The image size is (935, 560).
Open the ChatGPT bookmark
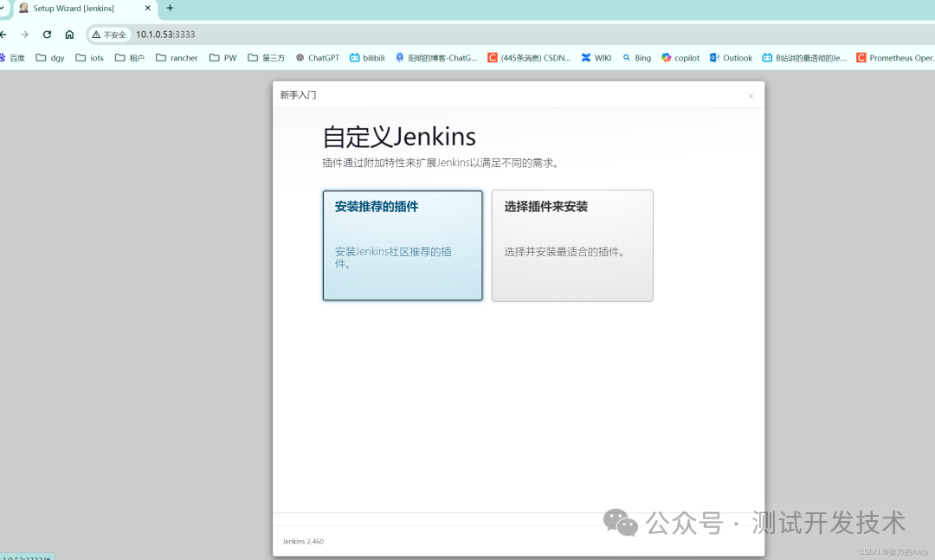coord(317,58)
